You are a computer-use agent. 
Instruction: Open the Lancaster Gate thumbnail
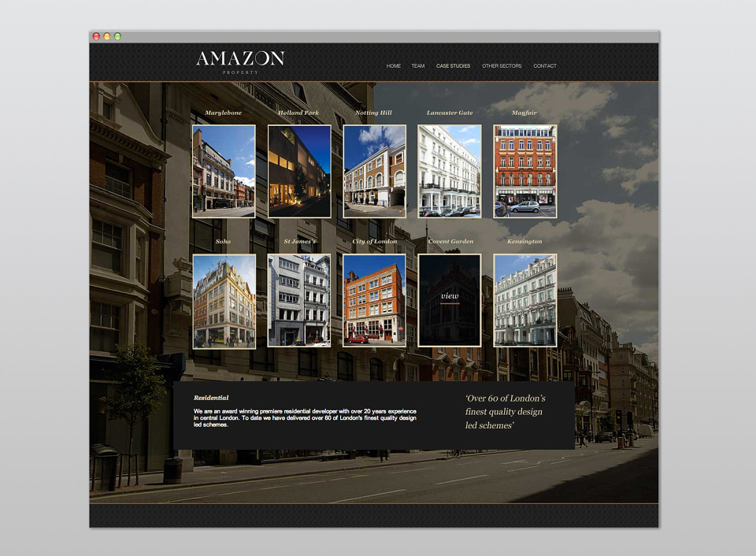pos(450,172)
